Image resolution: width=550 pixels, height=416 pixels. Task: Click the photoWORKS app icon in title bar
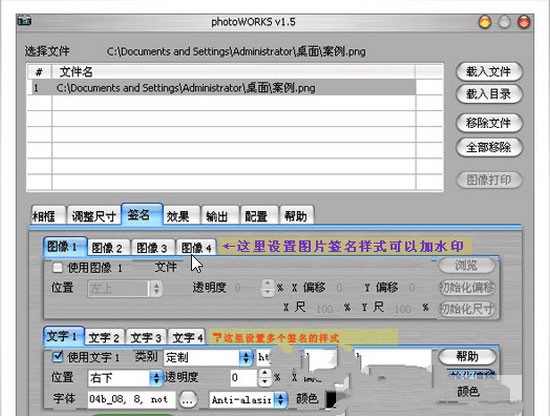(x=24, y=21)
